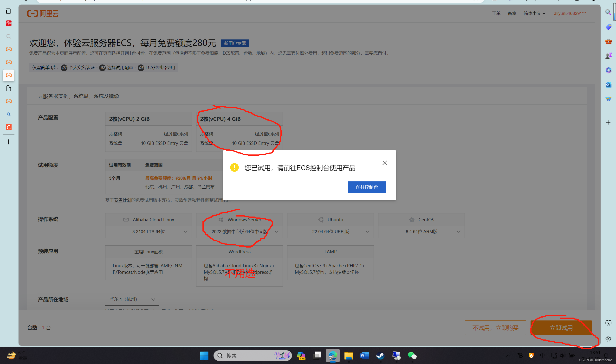Open the CSDN tab in vertical tabs
This screenshot has height=364, width=616.
click(9, 127)
